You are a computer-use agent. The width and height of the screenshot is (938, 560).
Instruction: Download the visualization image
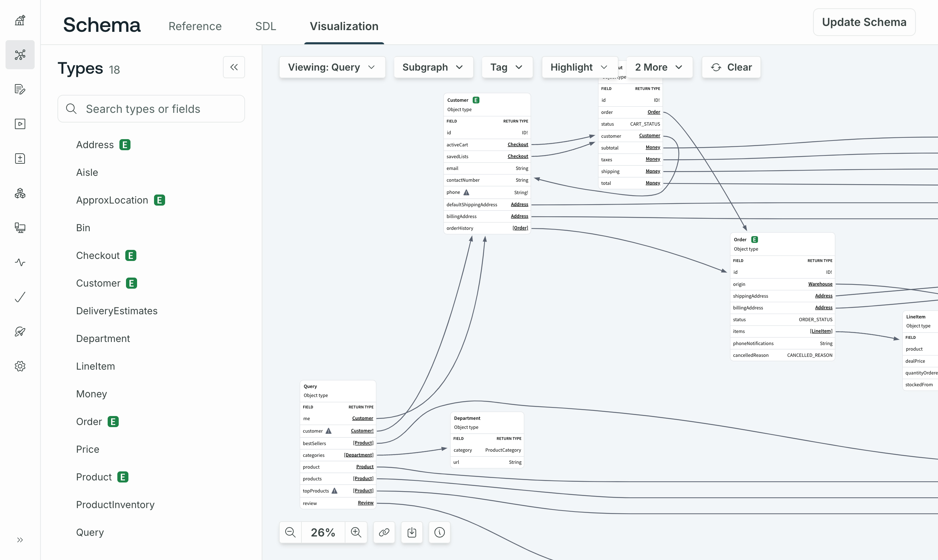click(412, 532)
